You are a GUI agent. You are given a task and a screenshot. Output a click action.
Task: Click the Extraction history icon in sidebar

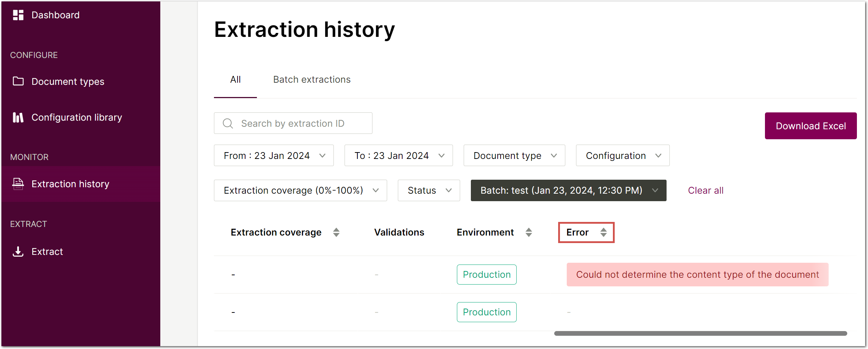[18, 184]
